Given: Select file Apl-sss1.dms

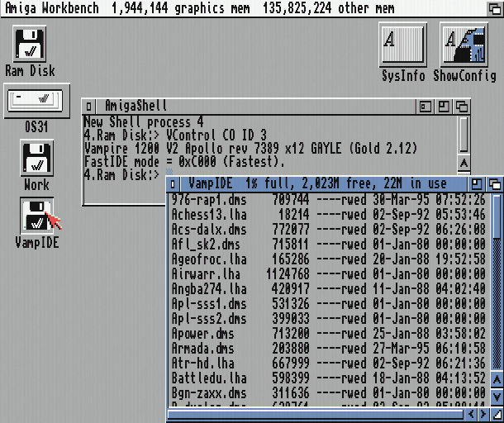Looking at the screenshot, I should [328, 304].
